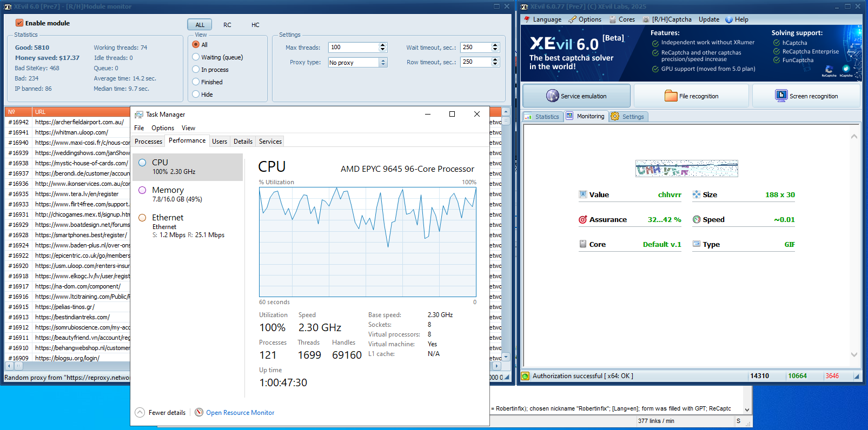
Task: Open the Options menu in Task Manager
Action: pyautogui.click(x=162, y=128)
